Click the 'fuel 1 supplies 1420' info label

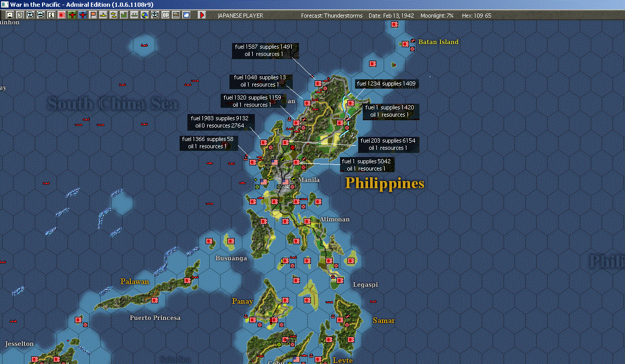(391, 111)
